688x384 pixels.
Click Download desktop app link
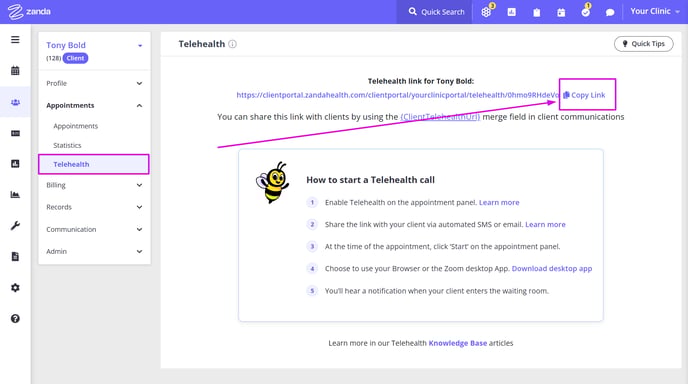tap(552, 269)
